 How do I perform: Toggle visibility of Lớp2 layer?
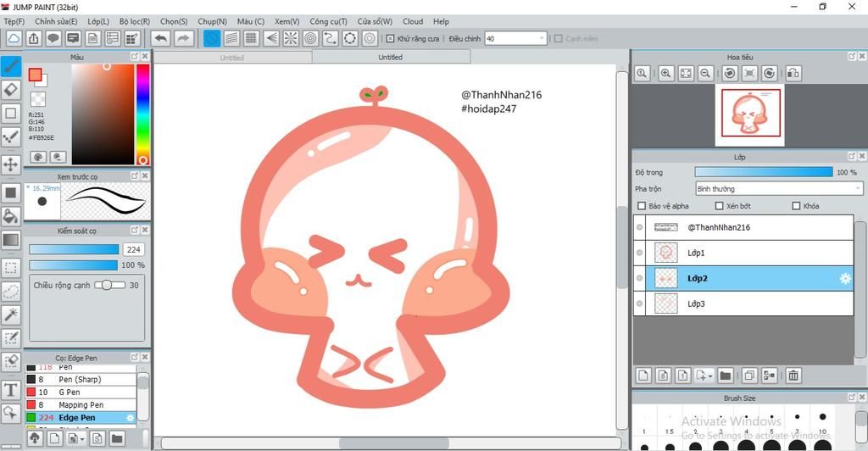(640, 278)
